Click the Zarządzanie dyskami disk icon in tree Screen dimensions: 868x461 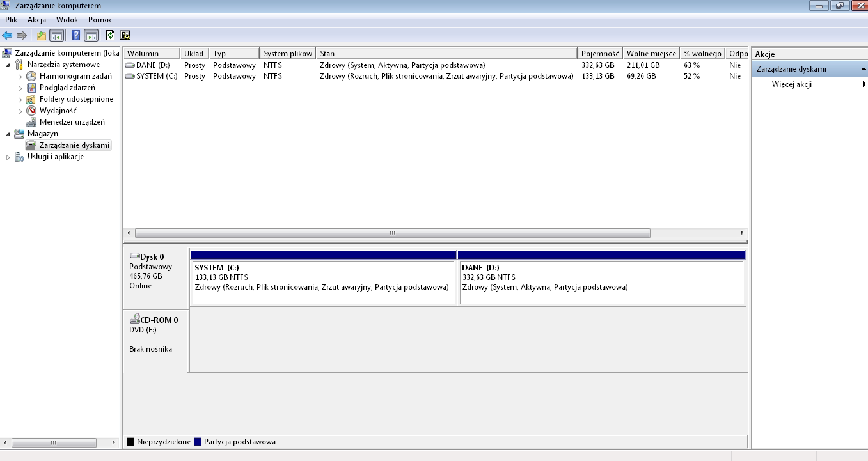click(x=31, y=145)
